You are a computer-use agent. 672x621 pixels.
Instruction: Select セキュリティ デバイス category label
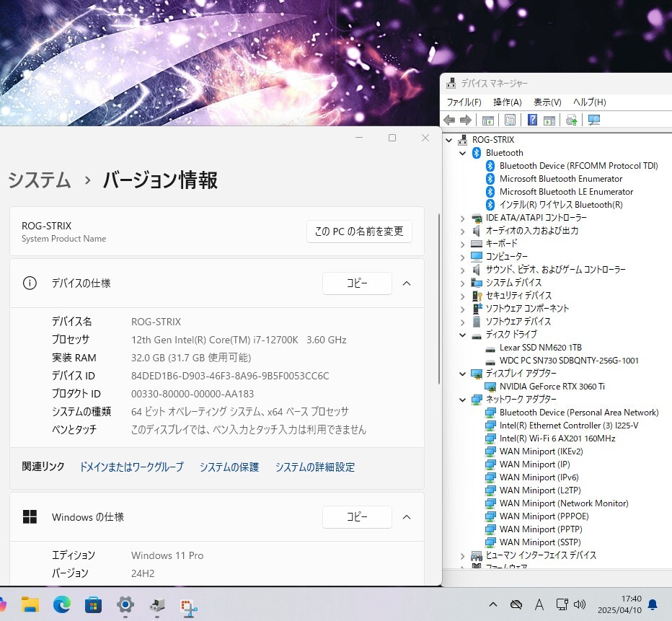pyautogui.click(x=518, y=296)
